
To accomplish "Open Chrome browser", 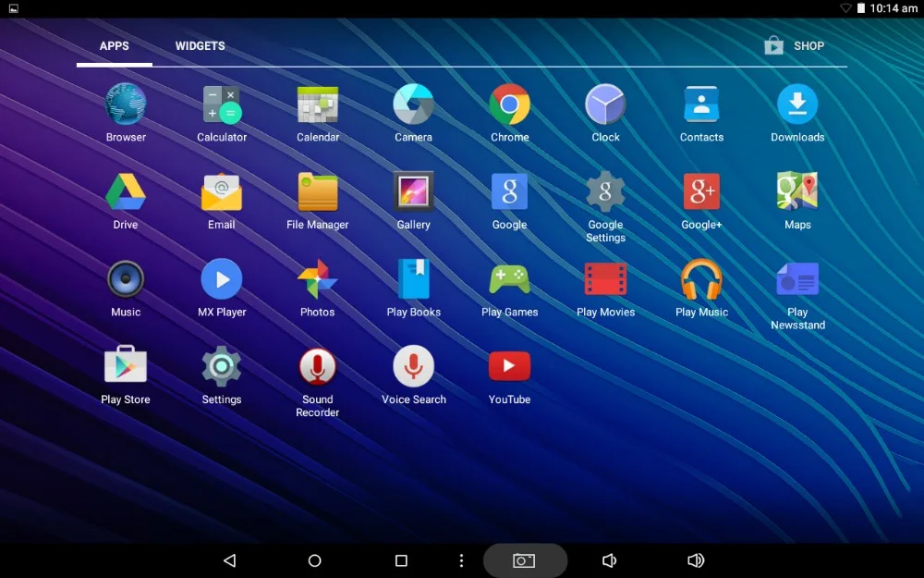I will click(510, 105).
